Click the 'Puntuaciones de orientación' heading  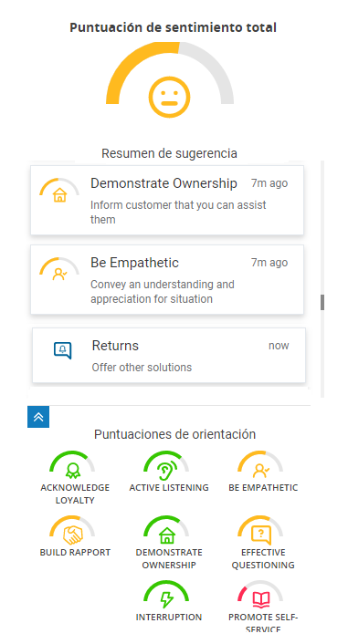(174, 434)
